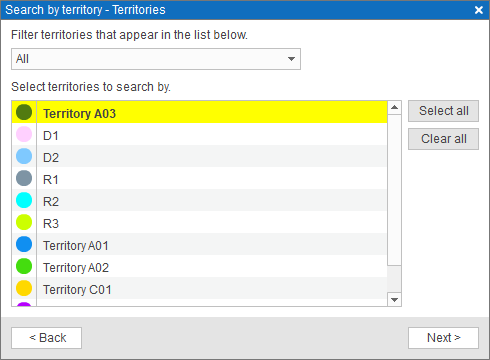Click the Clear all button
The image size is (490, 360).
pos(443,139)
